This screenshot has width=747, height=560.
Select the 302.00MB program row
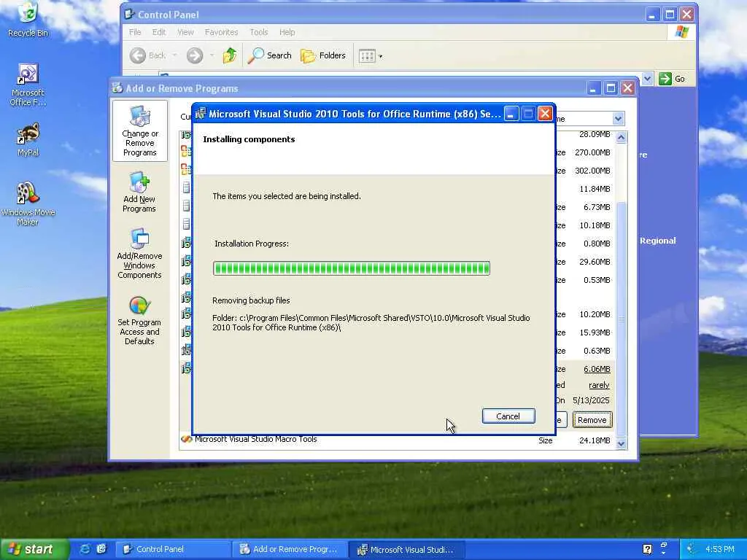point(398,171)
